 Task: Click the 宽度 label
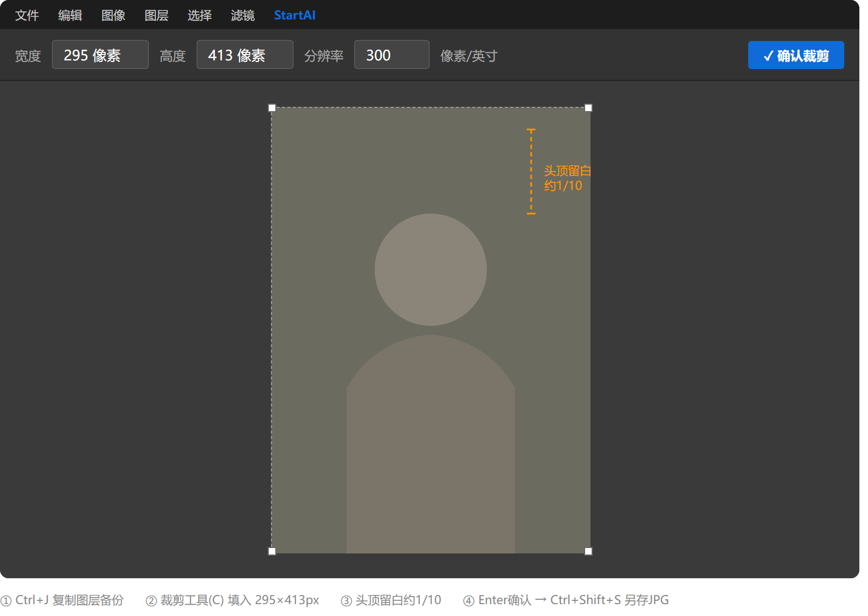click(x=28, y=56)
